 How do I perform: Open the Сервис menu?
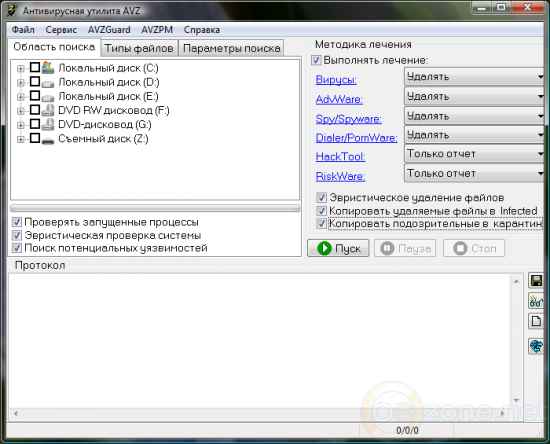(61, 30)
